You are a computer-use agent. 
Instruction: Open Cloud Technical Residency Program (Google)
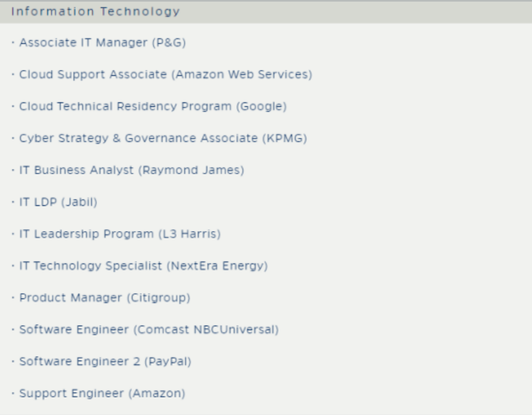(153, 107)
